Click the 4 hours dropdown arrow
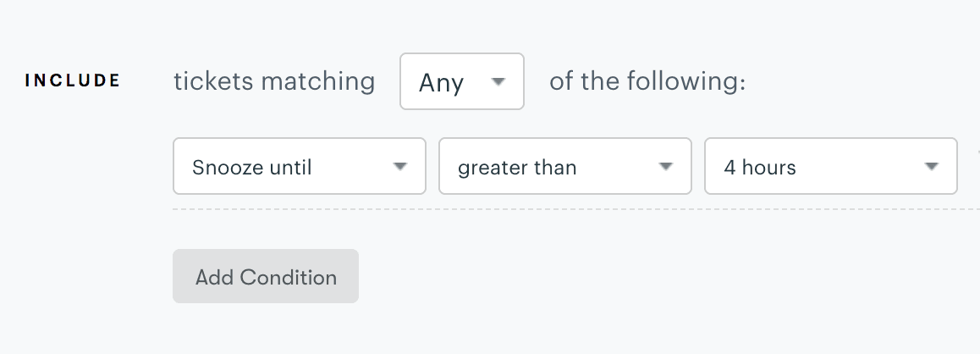This screenshot has width=980, height=354. [932, 167]
